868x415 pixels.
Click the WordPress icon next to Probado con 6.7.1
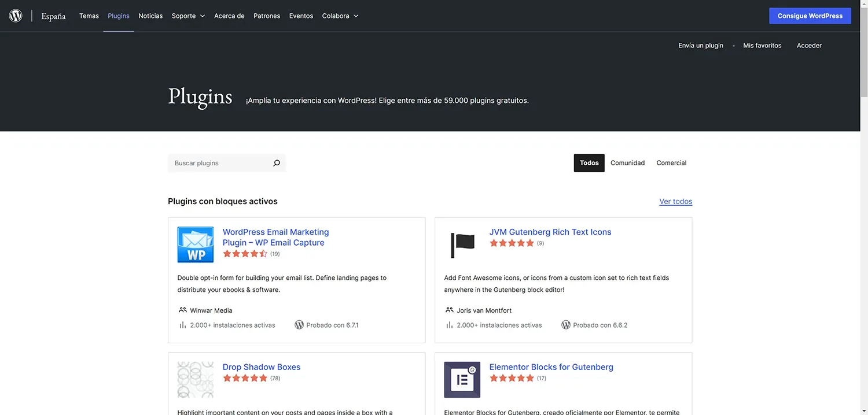[x=299, y=325]
